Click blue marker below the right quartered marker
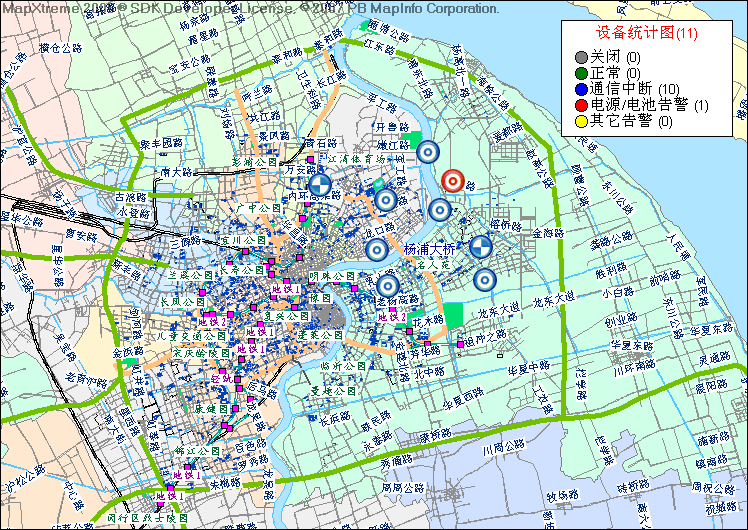 pyautogui.click(x=484, y=279)
